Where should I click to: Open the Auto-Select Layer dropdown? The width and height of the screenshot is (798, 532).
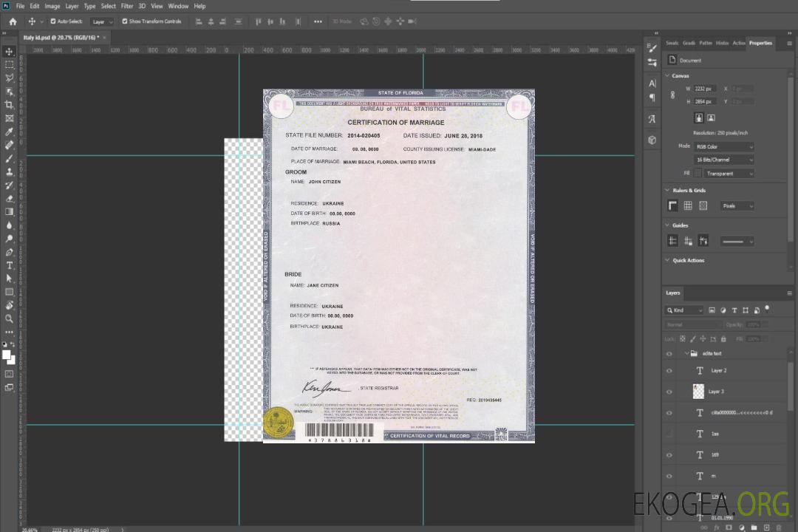click(x=102, y=21)
